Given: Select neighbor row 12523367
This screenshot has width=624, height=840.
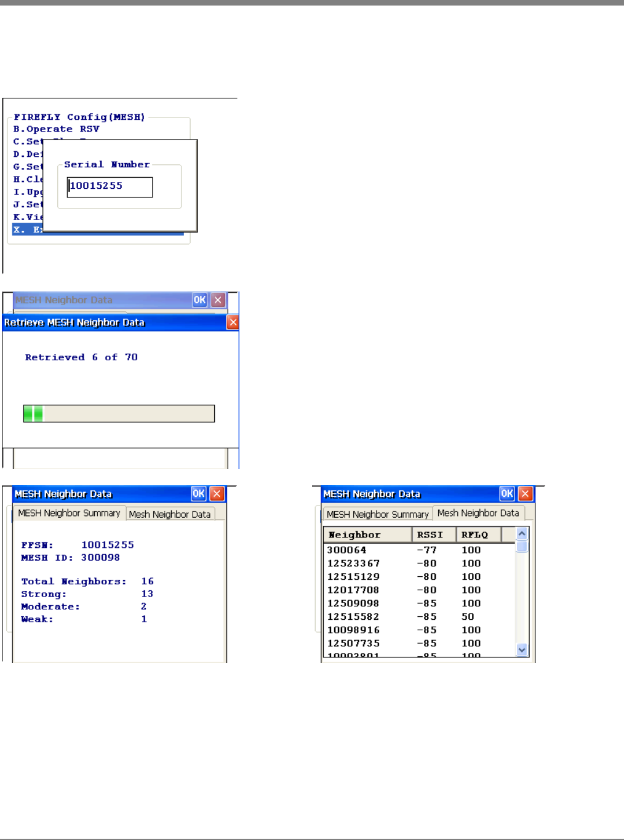Looking at the screenshot, I should coord(420,564).
